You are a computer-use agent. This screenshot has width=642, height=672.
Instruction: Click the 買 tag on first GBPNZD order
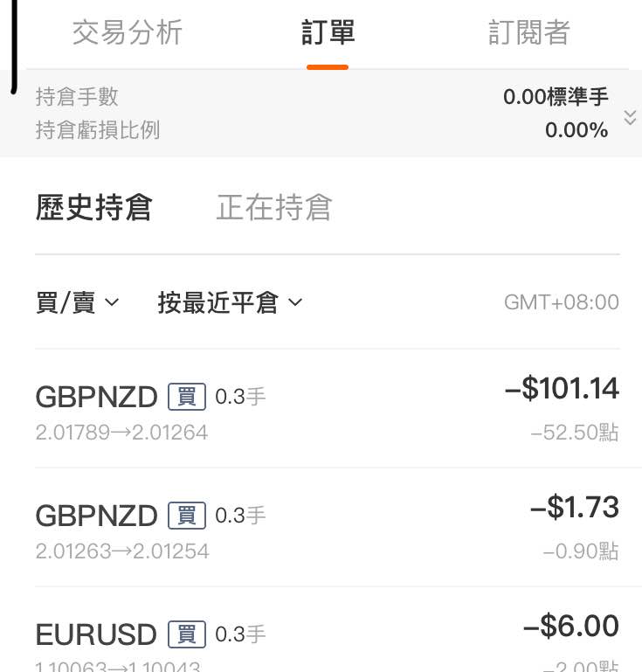(x=187, y=397)
